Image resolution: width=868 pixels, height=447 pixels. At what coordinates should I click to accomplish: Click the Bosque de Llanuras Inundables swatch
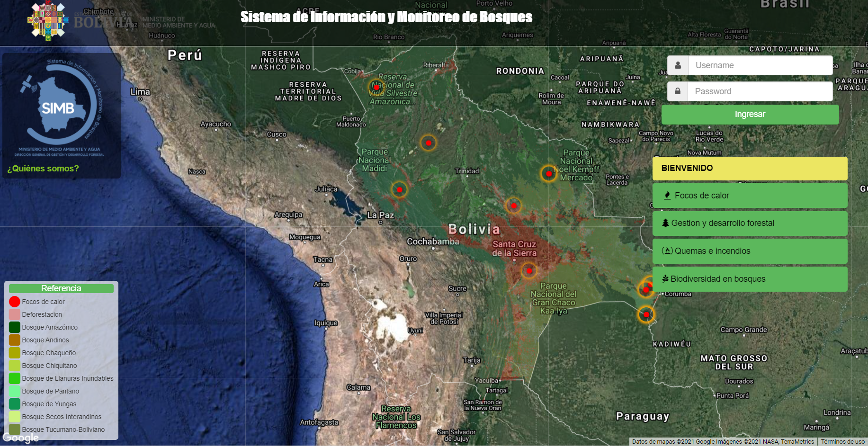15,378
